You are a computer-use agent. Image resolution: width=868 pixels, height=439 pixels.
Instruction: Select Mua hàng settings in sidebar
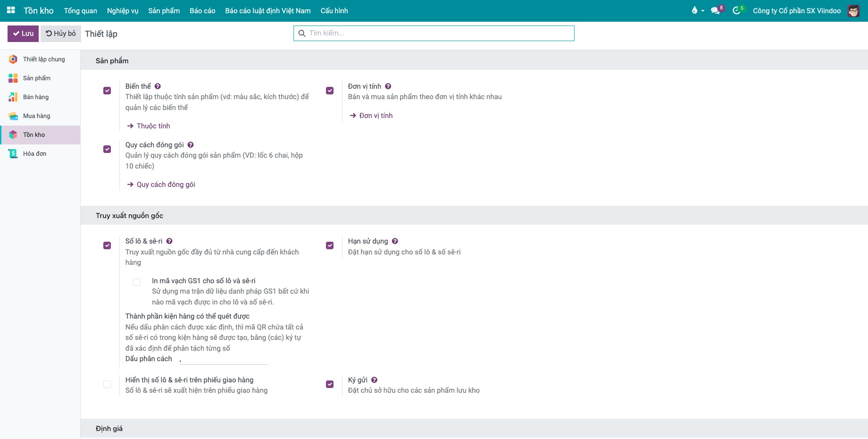point(40,116)
